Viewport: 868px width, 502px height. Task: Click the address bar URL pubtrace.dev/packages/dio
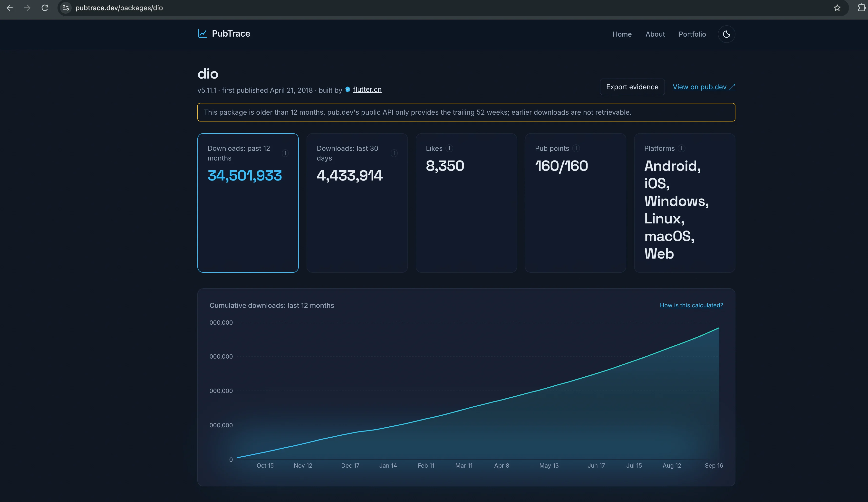pos(119,8)
